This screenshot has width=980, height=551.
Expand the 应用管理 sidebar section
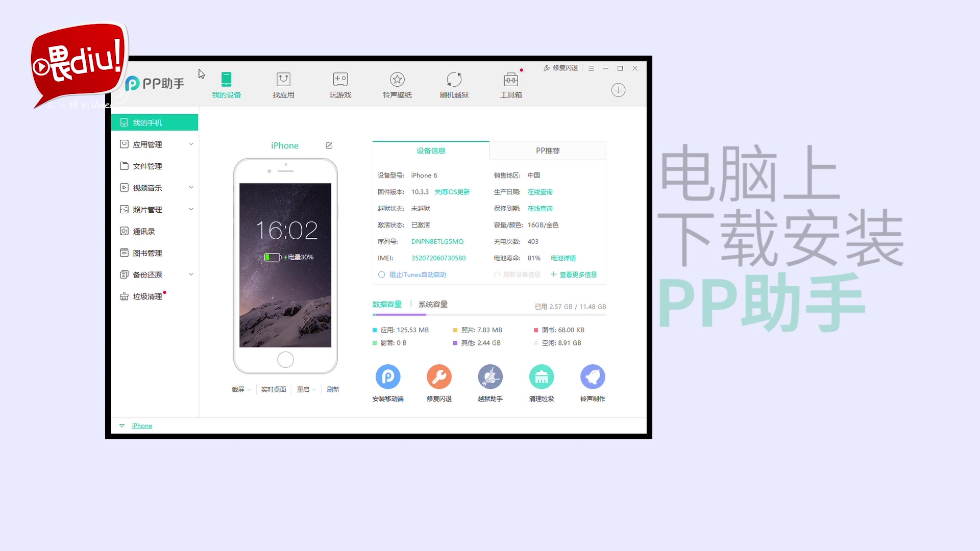click(191, 144)
